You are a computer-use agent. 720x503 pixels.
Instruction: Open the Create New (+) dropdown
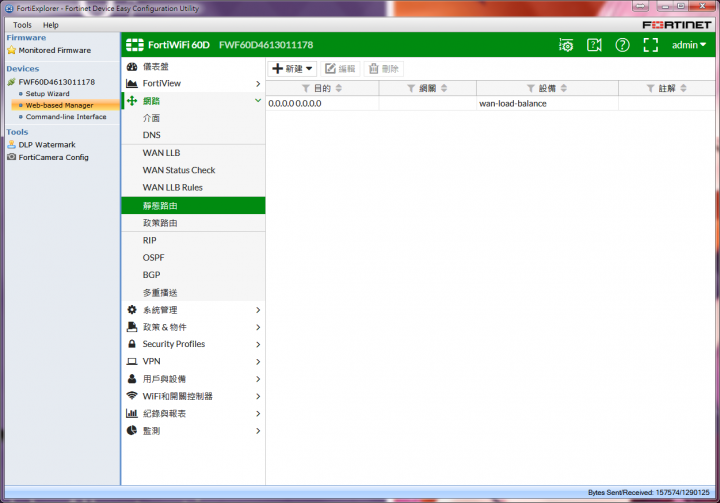coord(292,69)
